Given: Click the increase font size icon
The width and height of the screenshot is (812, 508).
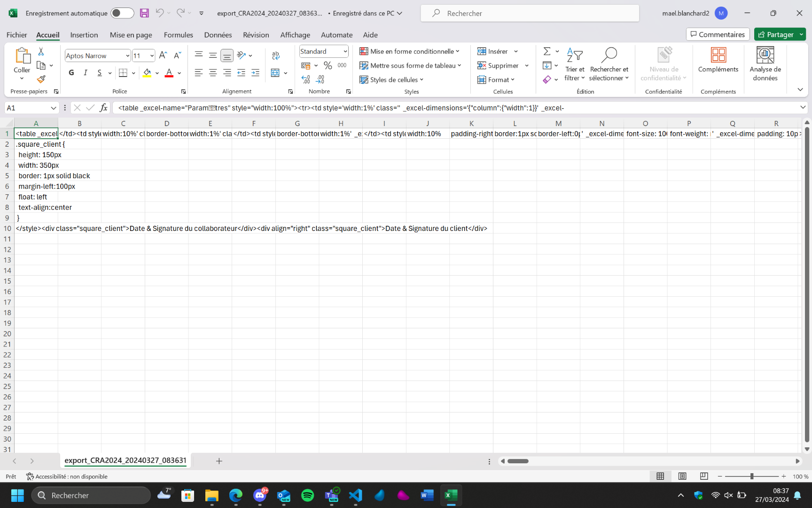Looking at the screenshot, I should [163, 56].
